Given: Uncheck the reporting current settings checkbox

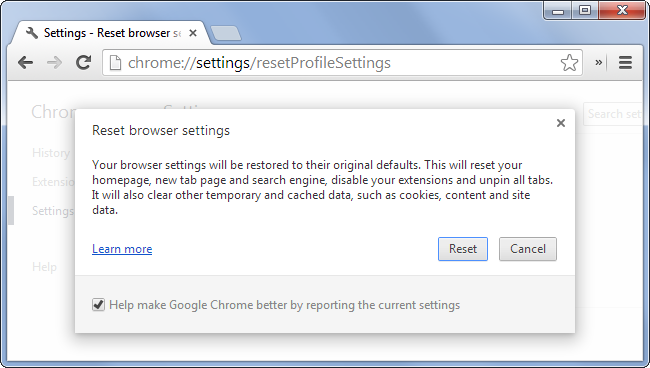Looking at the screenshot, I should coord(98,305).
